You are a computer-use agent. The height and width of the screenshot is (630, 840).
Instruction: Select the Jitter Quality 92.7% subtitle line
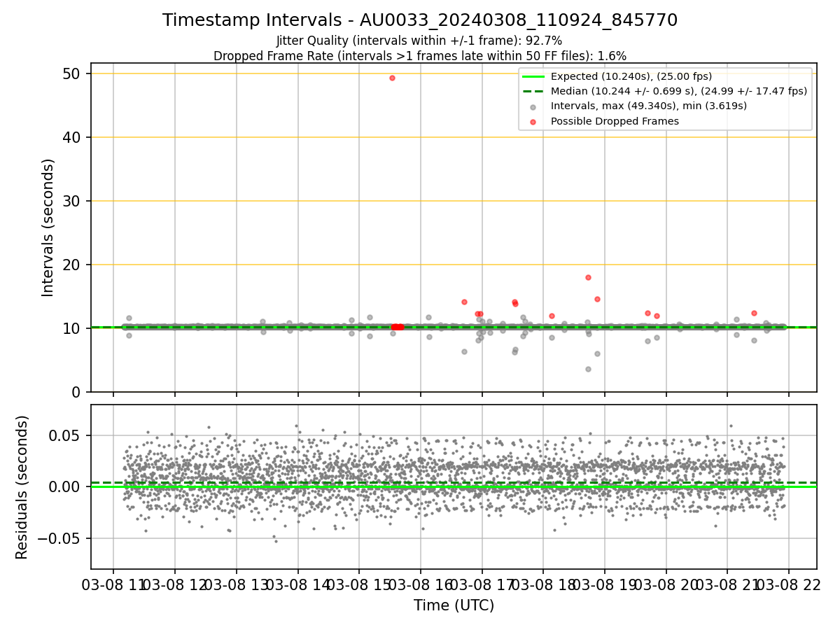[x=420, y=41]
